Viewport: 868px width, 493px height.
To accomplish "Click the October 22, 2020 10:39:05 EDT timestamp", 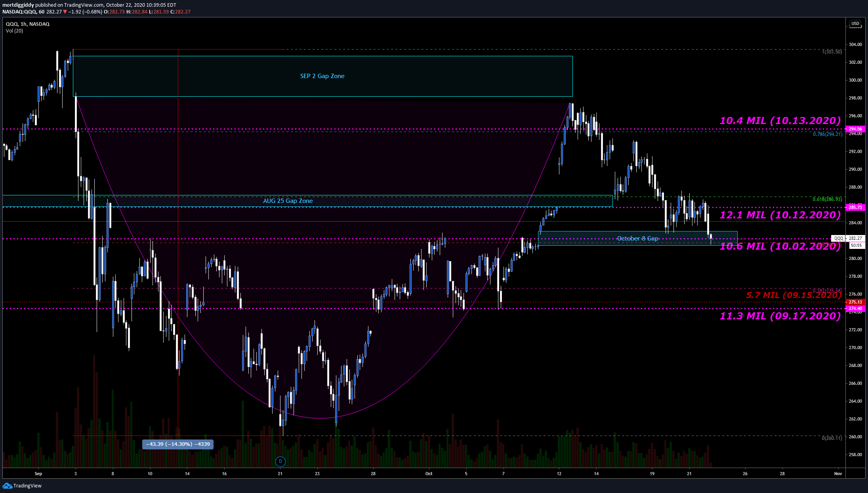I will pyautogui.click(x=141, y=5).
